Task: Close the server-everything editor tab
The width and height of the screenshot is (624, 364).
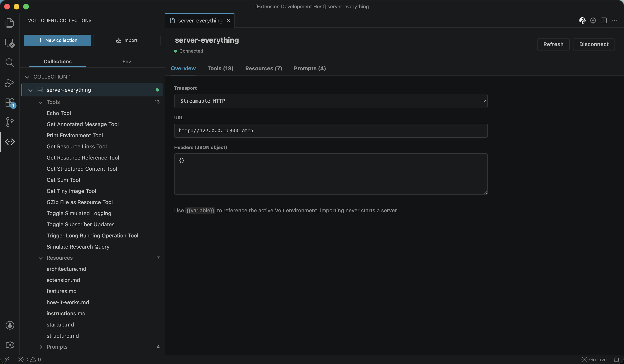Action: (228, 21)
